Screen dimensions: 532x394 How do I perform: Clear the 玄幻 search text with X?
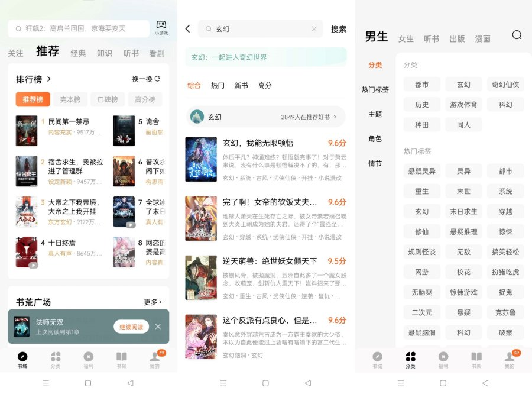314,29
